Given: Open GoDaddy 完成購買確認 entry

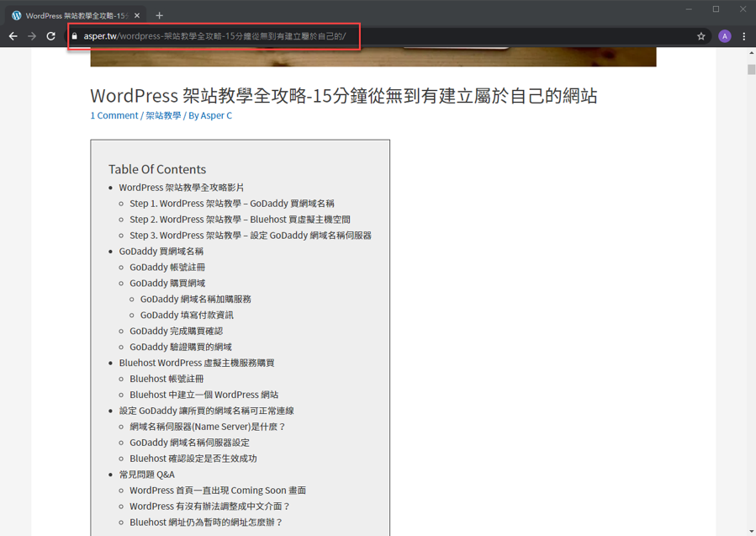Looking at the screenshot, I should 177,331.
